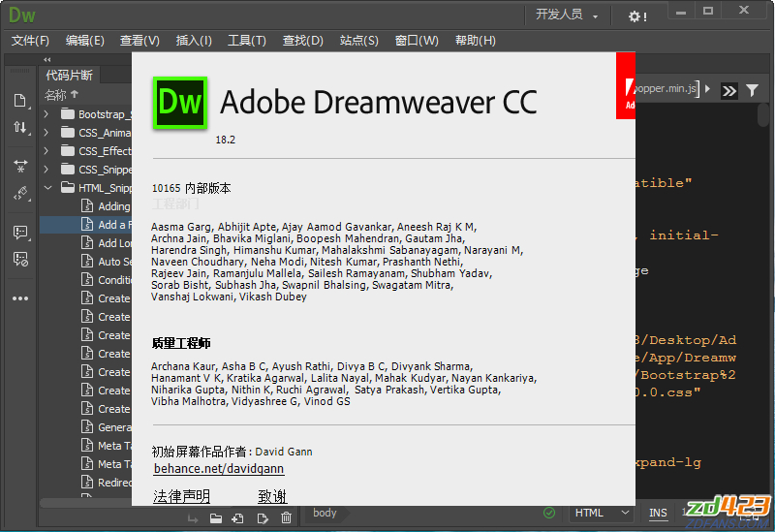Click the 质量工程师 heading in dialog
The height and width of the screenshot is (532, 775).
pos(181,343)
